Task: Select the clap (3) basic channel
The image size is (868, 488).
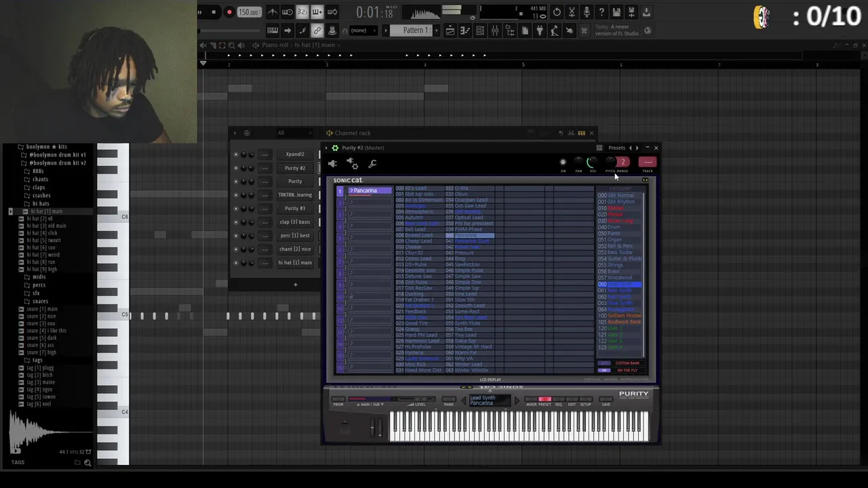Action: [295, 222]
